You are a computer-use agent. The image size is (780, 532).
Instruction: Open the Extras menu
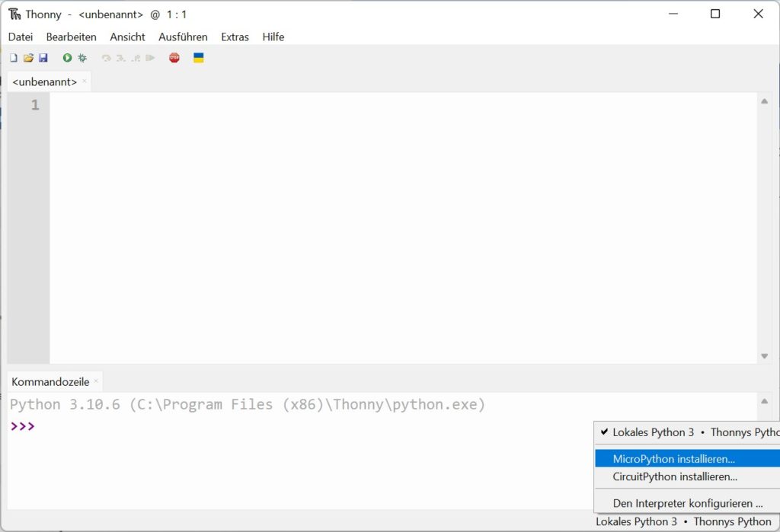pos(235,37)
